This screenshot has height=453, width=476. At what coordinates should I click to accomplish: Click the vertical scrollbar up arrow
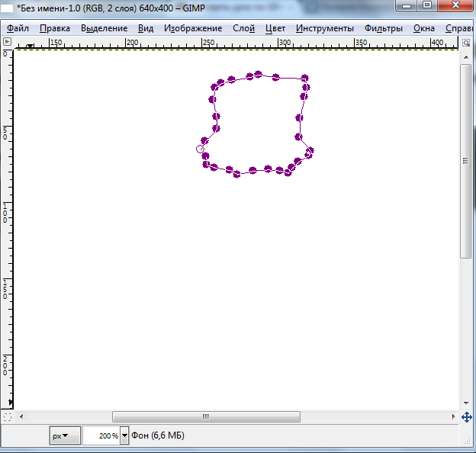click(x=466, y=57)
